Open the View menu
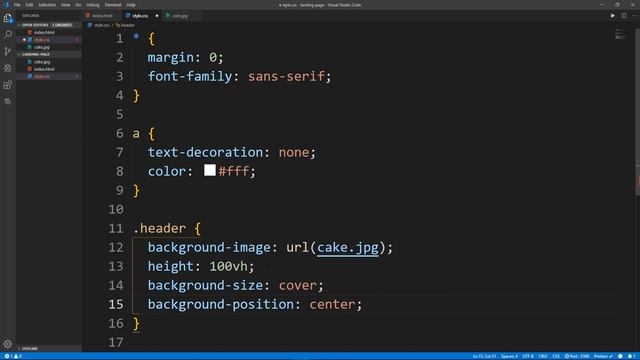 point(66,5)
